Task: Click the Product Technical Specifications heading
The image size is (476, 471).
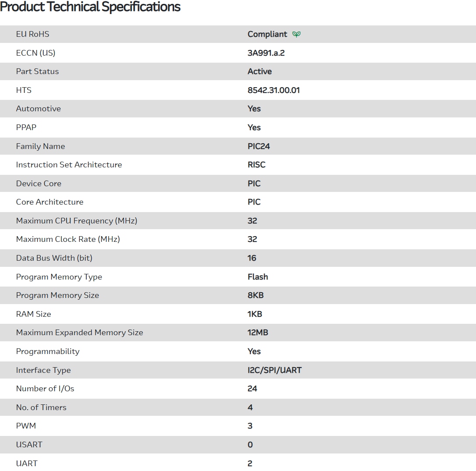Action: click(x=90, y=7)
